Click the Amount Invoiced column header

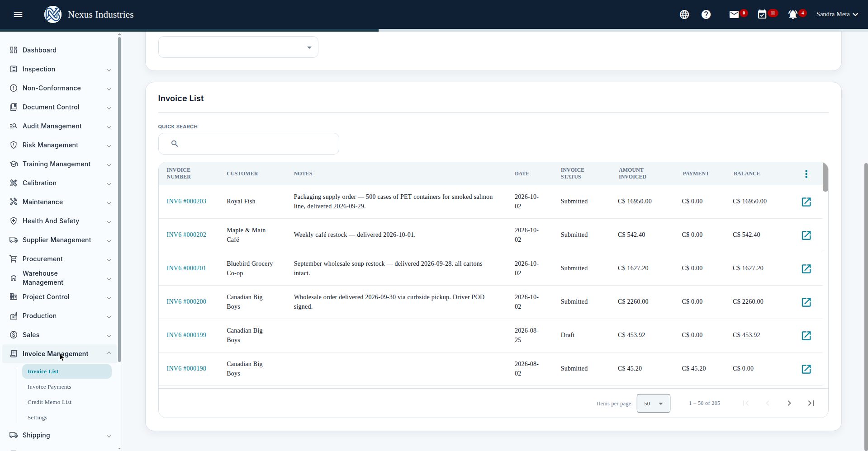(632, 174)
